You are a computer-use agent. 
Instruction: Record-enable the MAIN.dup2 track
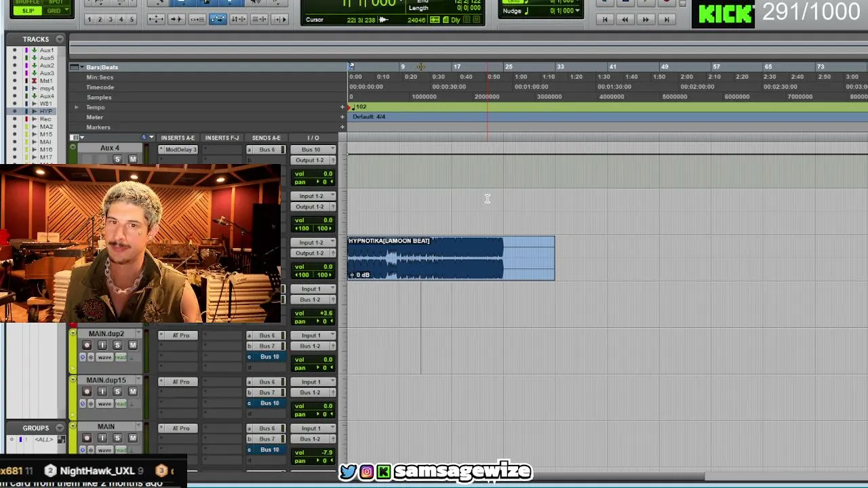click(87, 346)
